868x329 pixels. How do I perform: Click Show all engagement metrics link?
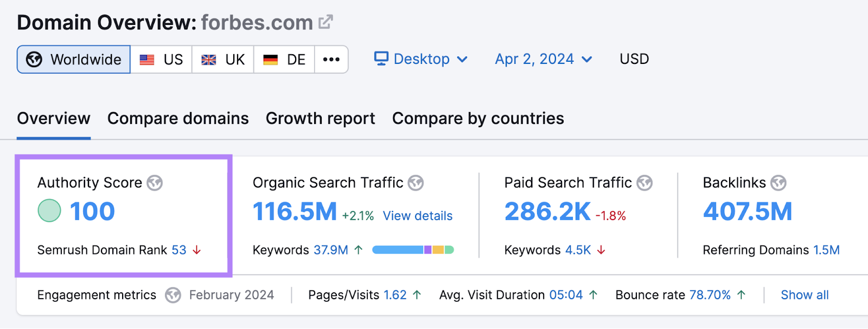point(805,295)
